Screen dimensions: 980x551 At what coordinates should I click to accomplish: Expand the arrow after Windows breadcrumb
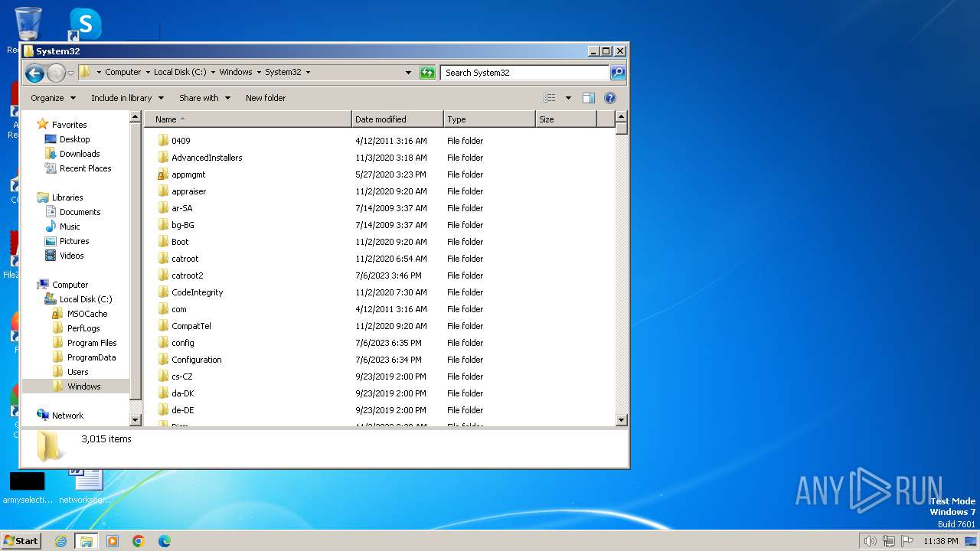coord(259,73)
